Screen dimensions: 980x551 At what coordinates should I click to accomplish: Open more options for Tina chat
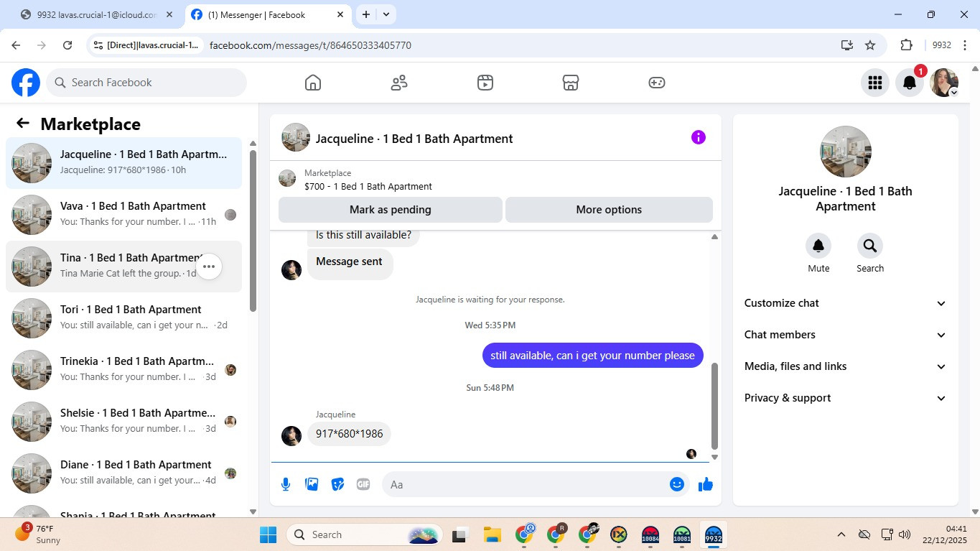(x=209, y=267)
